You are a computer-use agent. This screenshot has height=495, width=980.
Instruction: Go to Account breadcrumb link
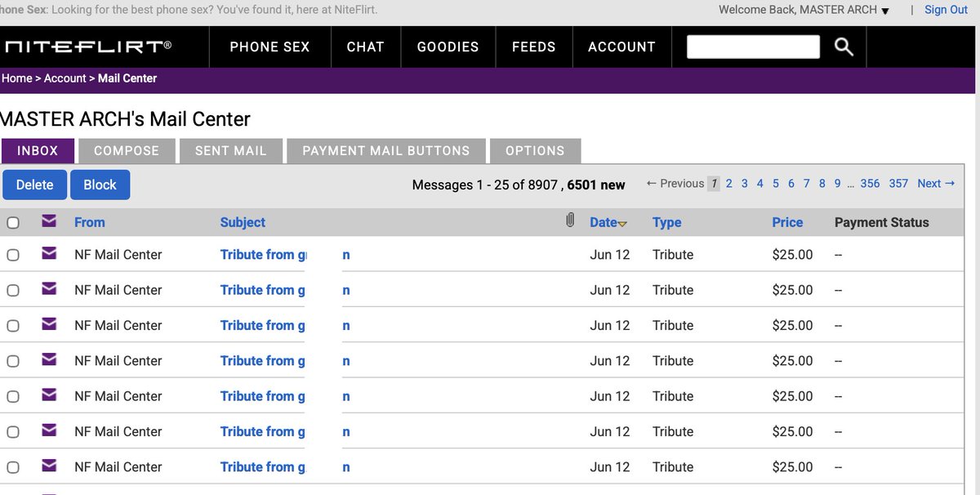(x=65, y=78)
